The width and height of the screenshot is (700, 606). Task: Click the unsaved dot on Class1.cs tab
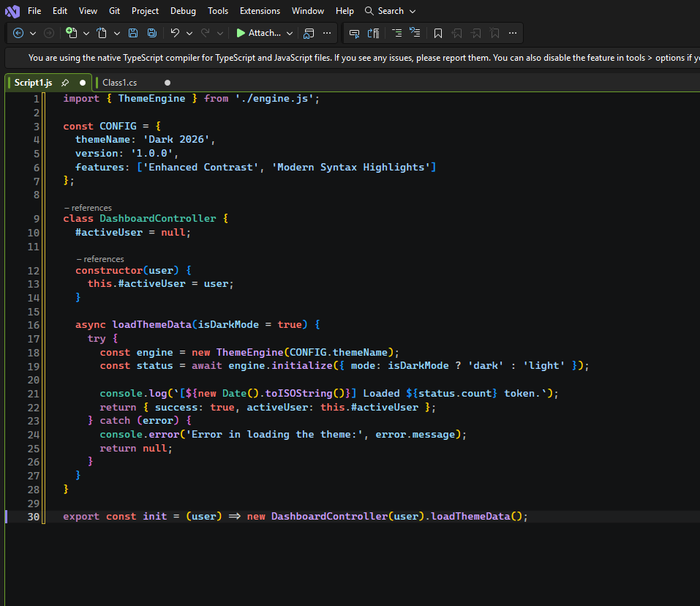click(168, 83)
